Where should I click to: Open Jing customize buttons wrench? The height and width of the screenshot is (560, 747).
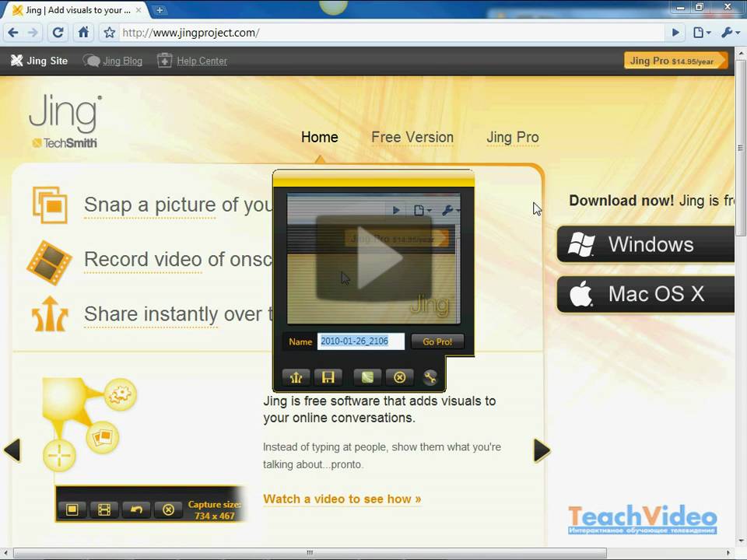pos(430,378)
